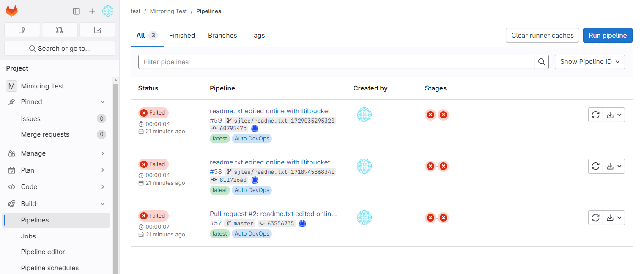Expand the Plan section
Viewport: 644px width, 274px height.
(x=56, y=170)
